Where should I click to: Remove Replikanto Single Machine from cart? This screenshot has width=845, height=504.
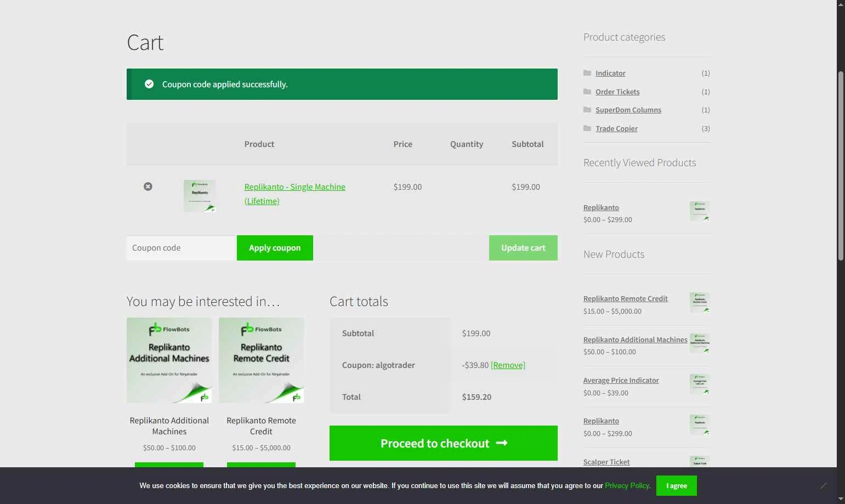point(148,186)
